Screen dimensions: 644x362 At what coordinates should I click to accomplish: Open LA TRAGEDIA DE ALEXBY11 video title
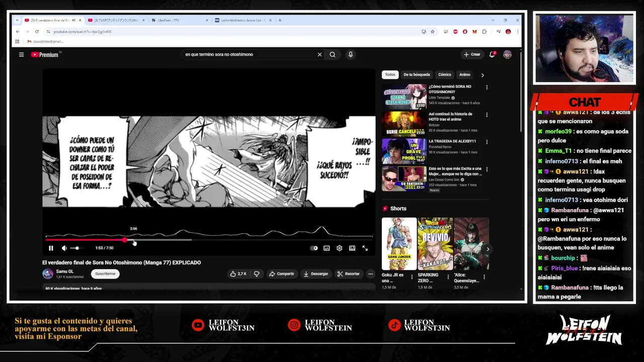(x=452, y=141)
